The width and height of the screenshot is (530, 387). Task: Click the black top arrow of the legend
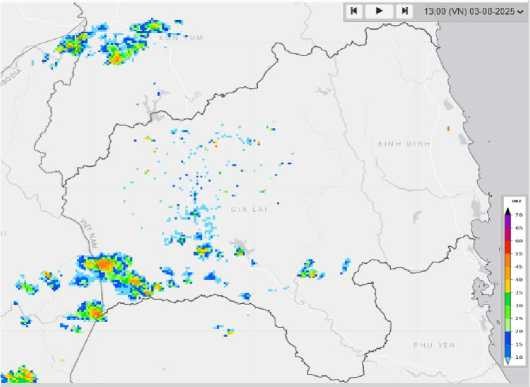pos(508,212)
